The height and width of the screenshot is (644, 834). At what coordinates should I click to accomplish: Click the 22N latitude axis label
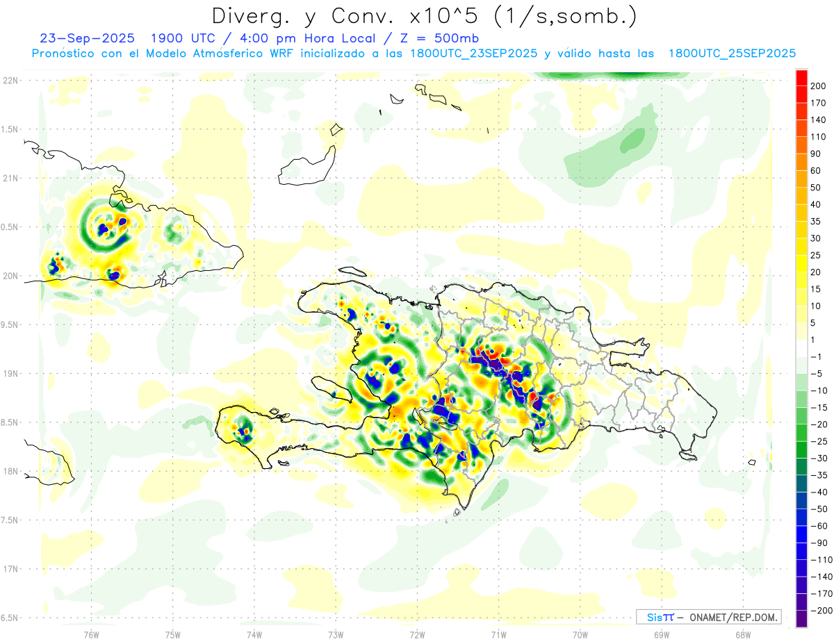tap(10, 81)
